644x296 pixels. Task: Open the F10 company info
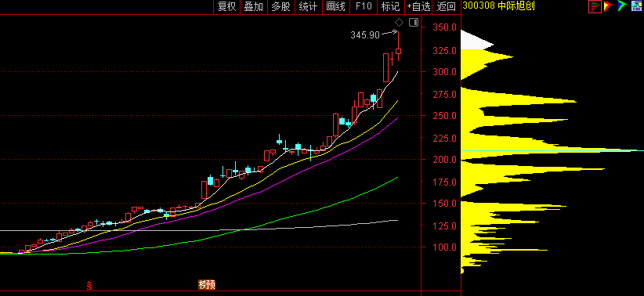pyautogui.click(x=363, y=6)
